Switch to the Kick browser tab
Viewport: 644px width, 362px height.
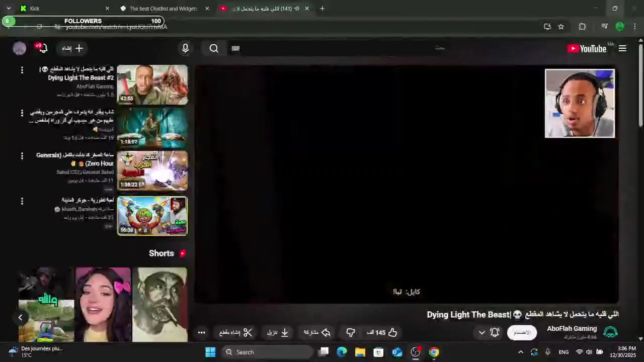pos(64,9)
